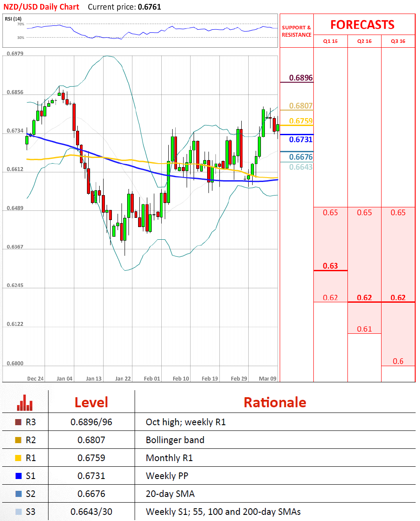The width and height of the screenshot is (420, 521).
Task: Click the 'Level' table header
Action: coord(91,402)
